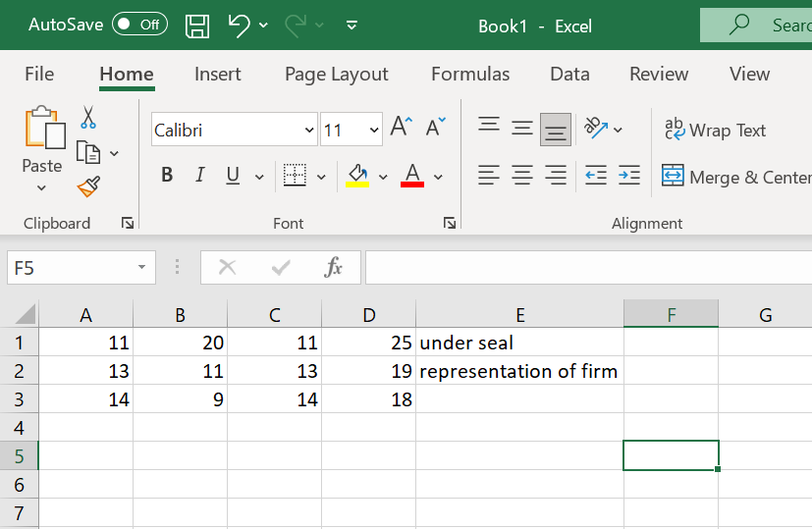Increase font size with large A
This screenshot has height=529, width=812.
click(x=401, y=127)
